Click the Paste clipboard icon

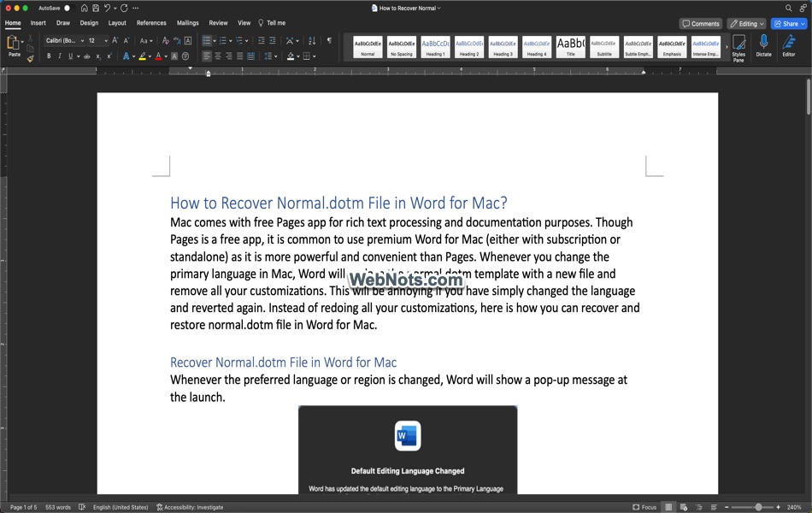[x=13, y=44]
